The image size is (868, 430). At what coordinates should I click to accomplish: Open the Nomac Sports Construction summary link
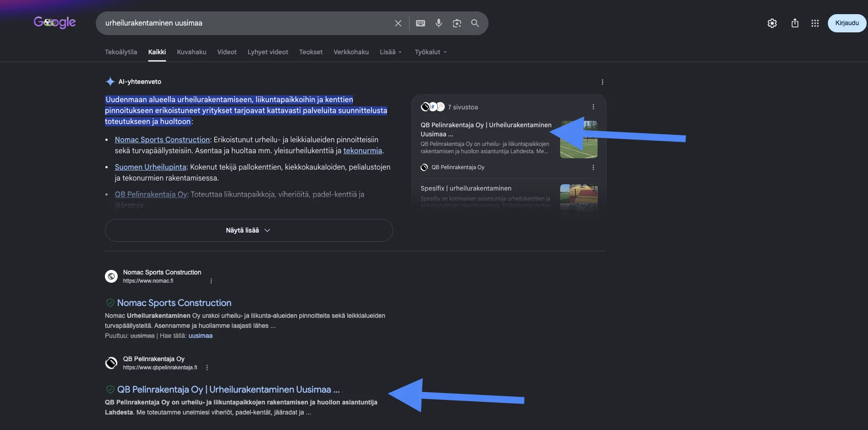tap(162, 140)
